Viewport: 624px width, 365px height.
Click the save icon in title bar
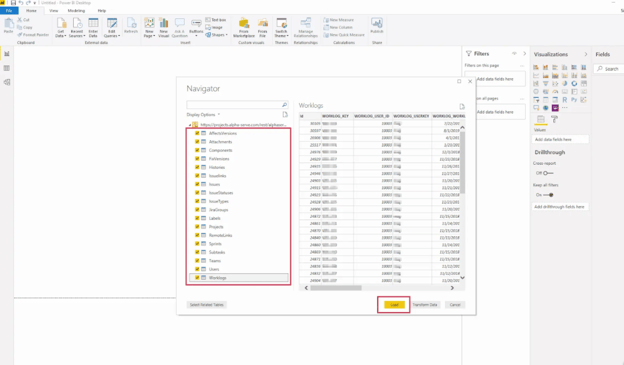coord(13,3)
